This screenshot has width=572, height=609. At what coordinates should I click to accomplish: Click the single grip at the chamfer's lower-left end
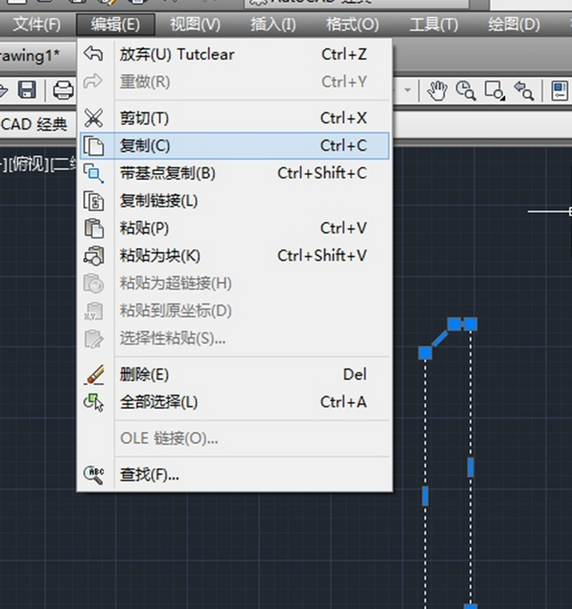[x=425, y=353]
